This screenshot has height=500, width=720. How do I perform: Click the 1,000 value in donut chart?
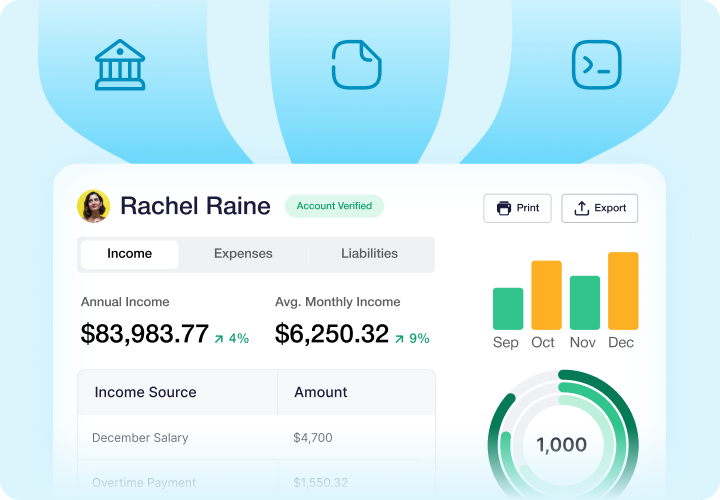(x=562, y=444)
